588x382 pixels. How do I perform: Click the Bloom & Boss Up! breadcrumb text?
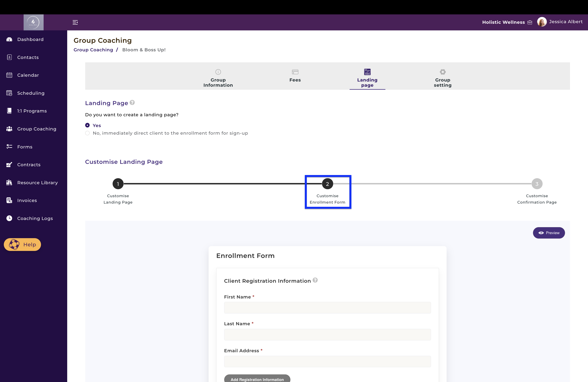tap(144, 50)
